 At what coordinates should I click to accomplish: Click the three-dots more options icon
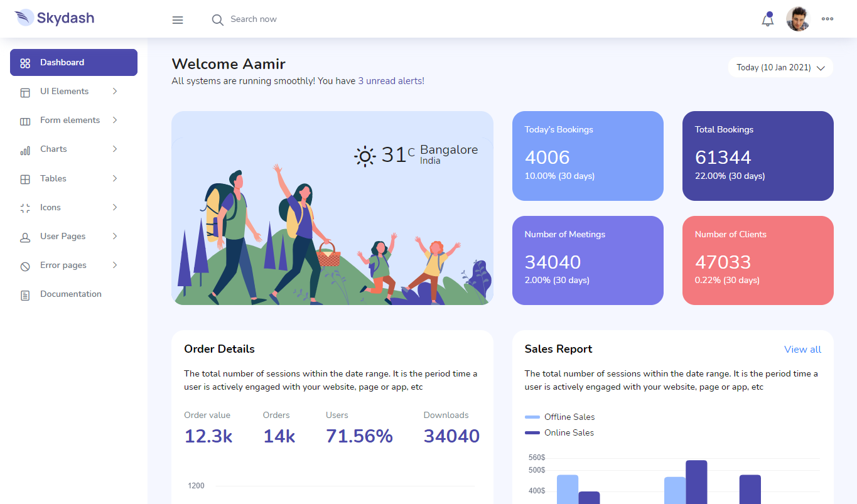click(827, 19)
